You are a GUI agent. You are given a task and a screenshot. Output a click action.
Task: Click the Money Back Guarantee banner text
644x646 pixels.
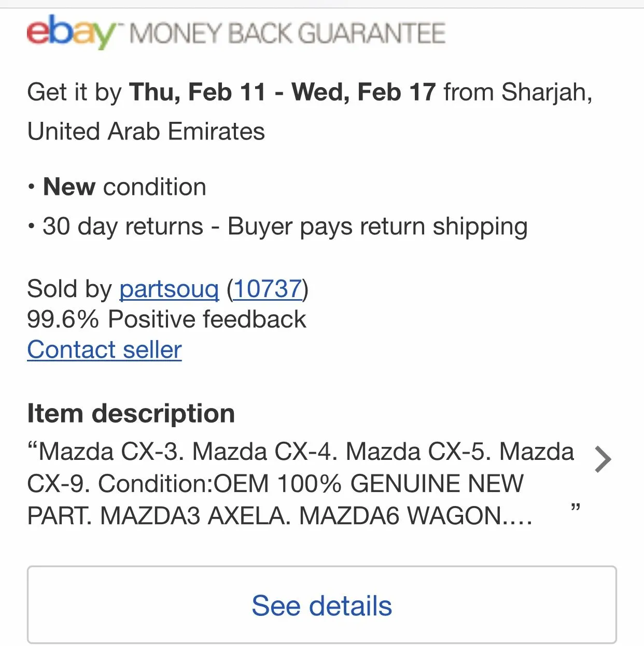(287, 34)
